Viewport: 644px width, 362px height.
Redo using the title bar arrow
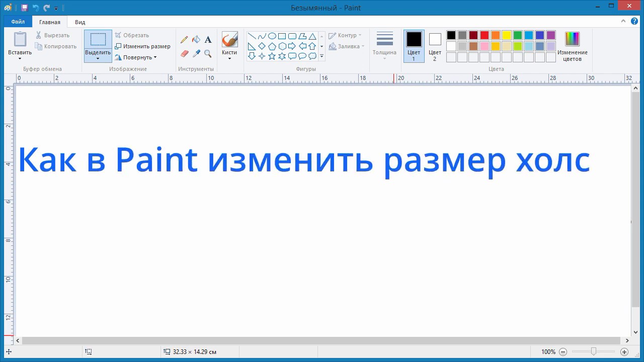click(46, 8)
